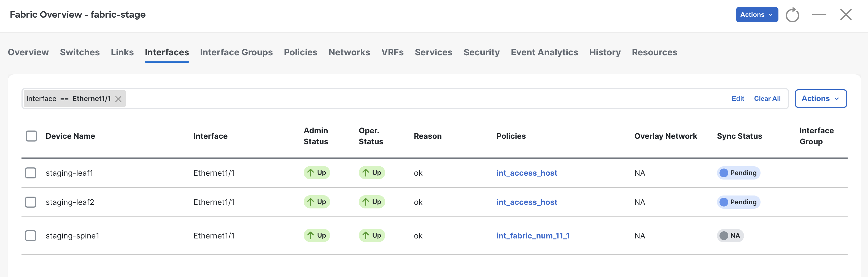
Task: Click Clear All to remove filters
Action: [x=767, y=99]
